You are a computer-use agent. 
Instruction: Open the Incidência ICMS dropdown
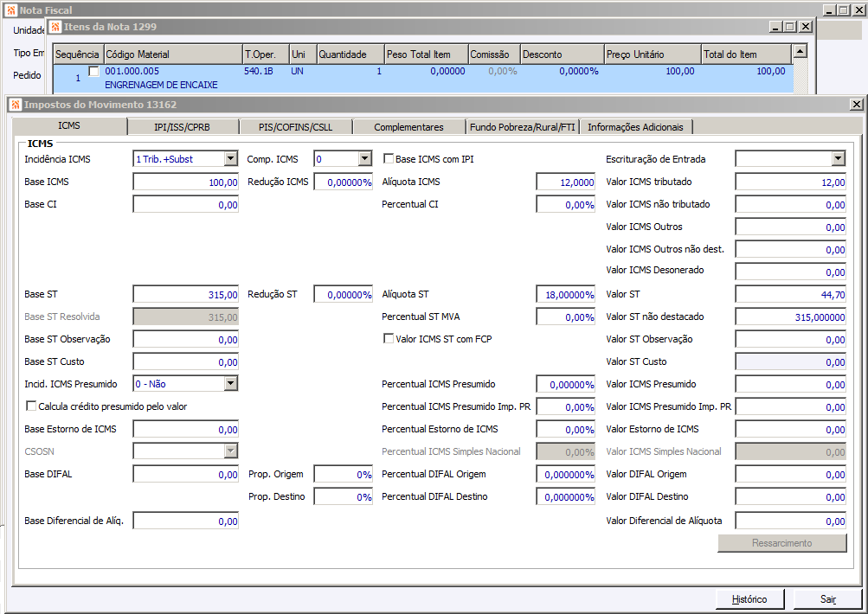230,159
